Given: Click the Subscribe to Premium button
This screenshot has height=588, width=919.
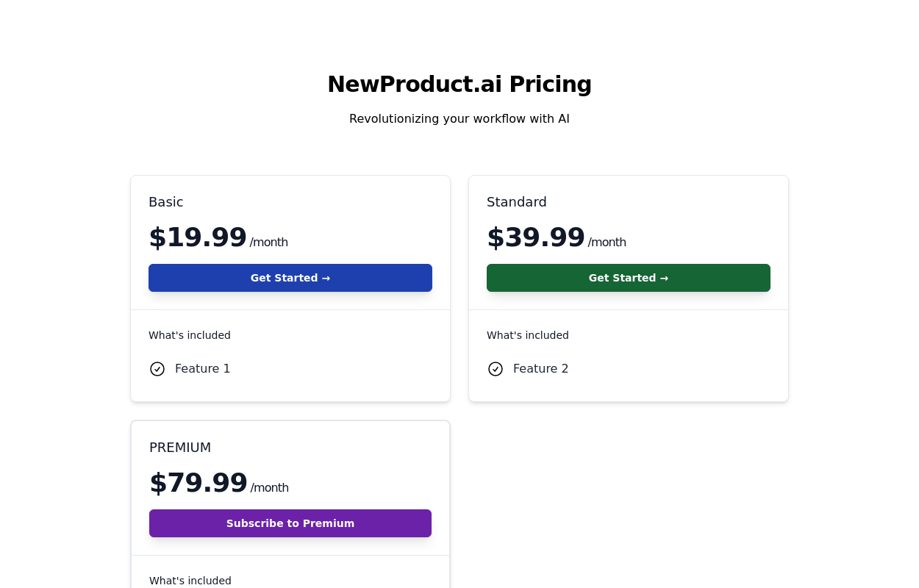Looking at the screenshot, I should [290, 523].
